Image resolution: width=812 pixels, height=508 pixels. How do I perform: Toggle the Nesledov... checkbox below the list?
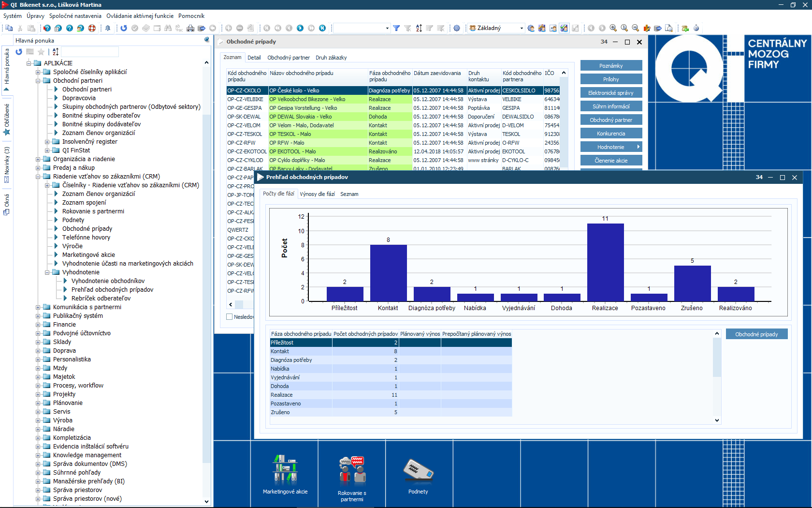pos(230,317)
